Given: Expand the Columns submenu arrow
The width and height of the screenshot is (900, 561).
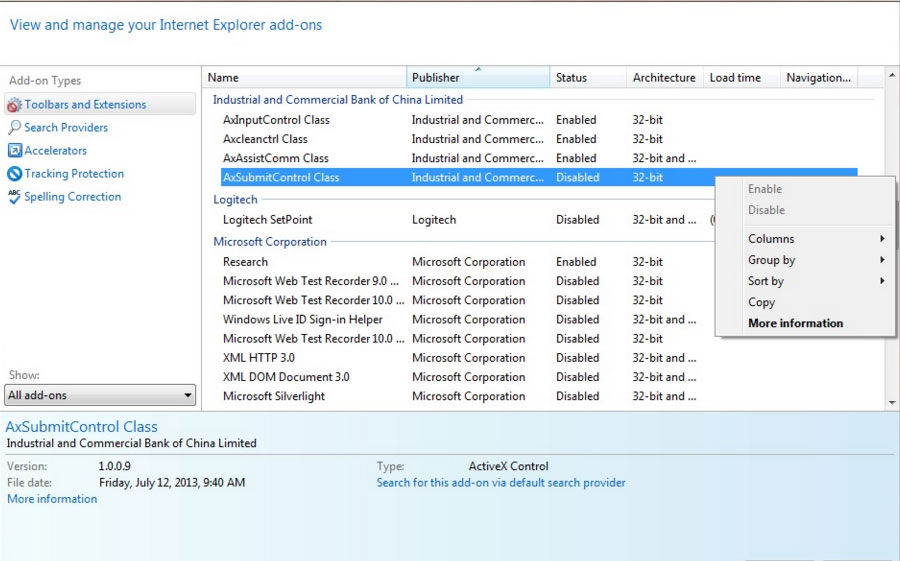Looking at the screenshot, I should pyautogui.click(x=882, y=238).
